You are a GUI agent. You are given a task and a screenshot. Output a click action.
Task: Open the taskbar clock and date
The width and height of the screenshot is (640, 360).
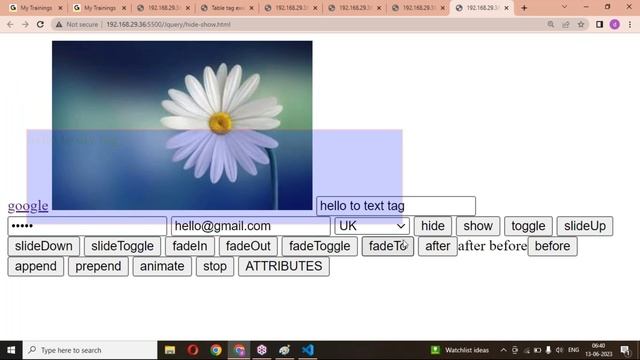[x=598, y=350]
